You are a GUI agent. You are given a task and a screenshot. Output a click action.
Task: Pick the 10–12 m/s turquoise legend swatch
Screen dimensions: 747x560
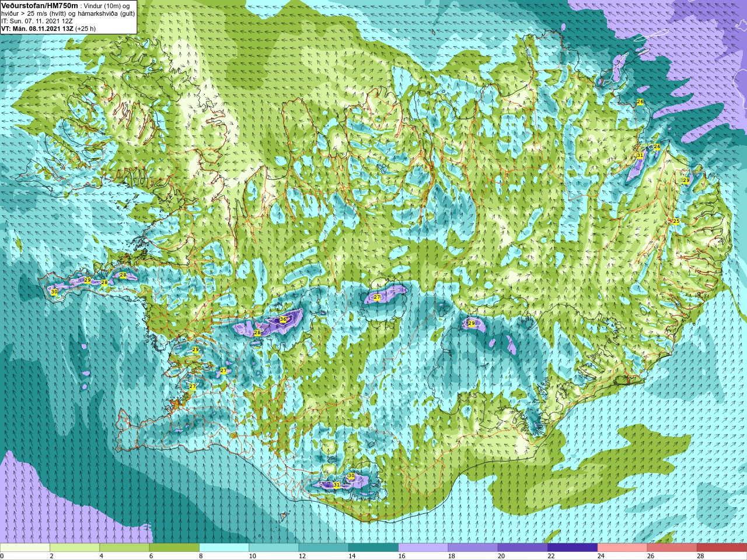pyautogui.click(x=274, y=548)
